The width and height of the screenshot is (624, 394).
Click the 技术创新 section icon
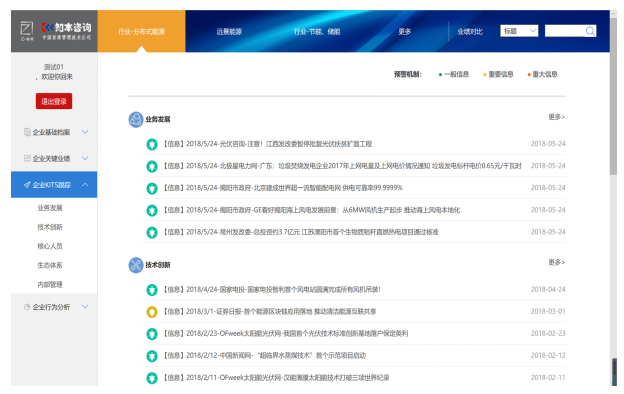(x=136, y=265)
